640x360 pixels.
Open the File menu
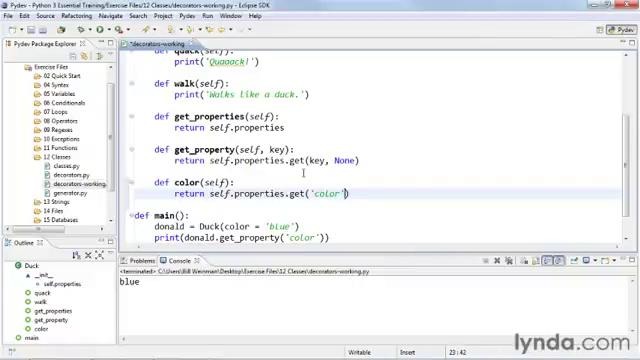8,16
